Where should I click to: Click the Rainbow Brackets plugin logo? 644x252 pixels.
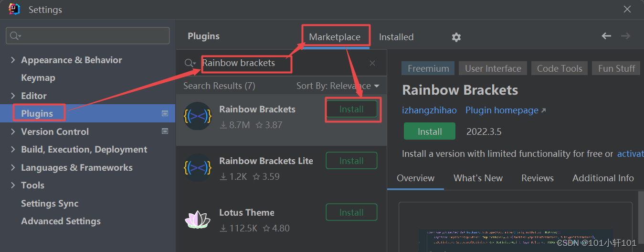pos(198,116)
